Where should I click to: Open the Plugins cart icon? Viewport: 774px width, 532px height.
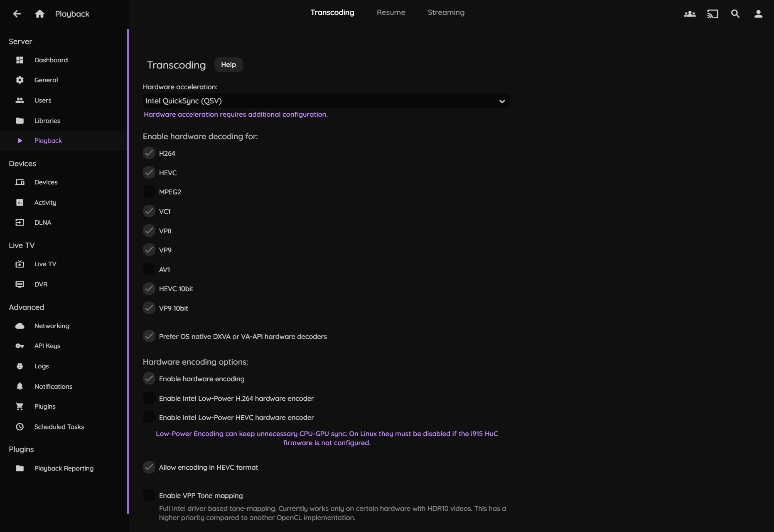pyautogui.click(x=20, y=407)
